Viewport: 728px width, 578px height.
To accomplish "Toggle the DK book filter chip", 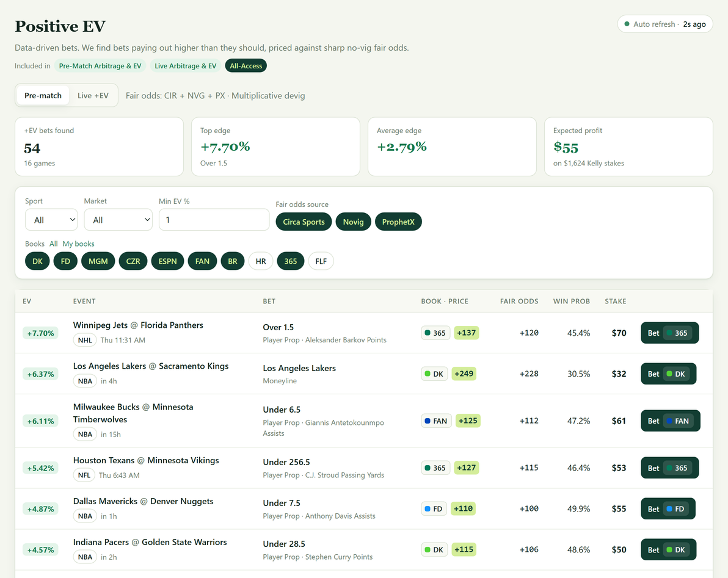I will point(37,261).
